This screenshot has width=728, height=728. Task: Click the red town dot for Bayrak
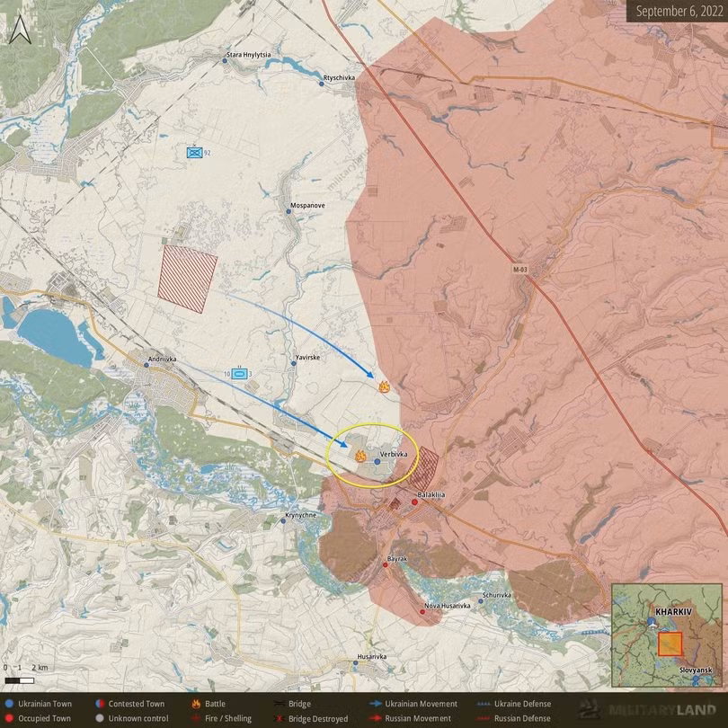[385, 565]
